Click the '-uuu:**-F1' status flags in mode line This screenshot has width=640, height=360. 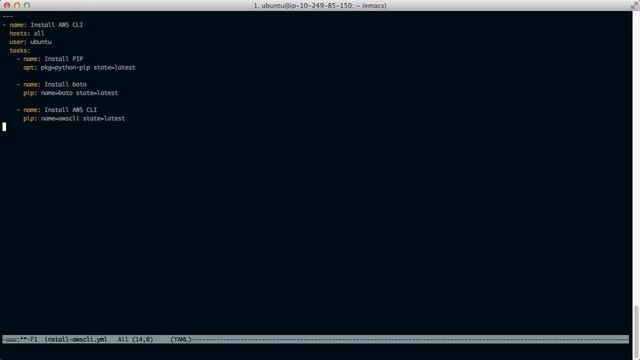pos(20,339)
